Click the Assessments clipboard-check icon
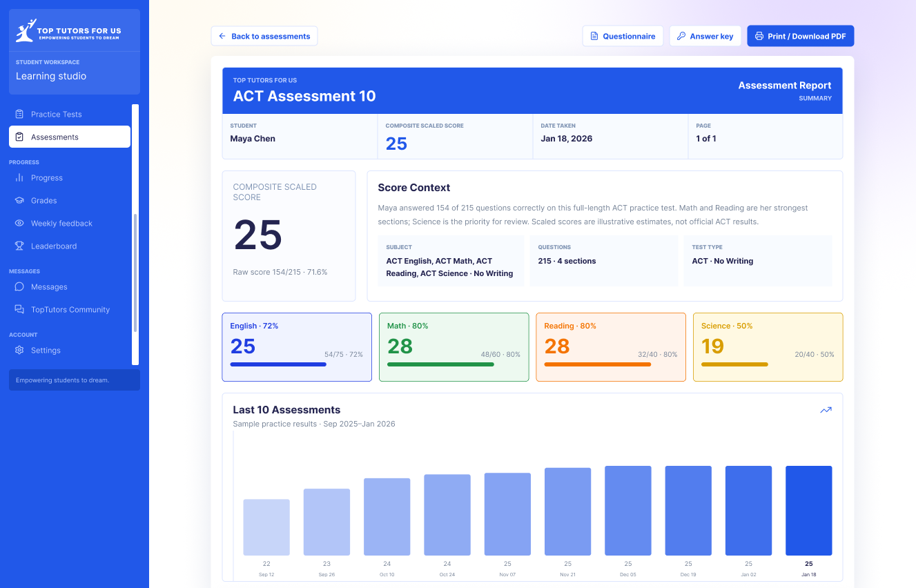The width and height of the screenshot is (916, 588). 19,137
